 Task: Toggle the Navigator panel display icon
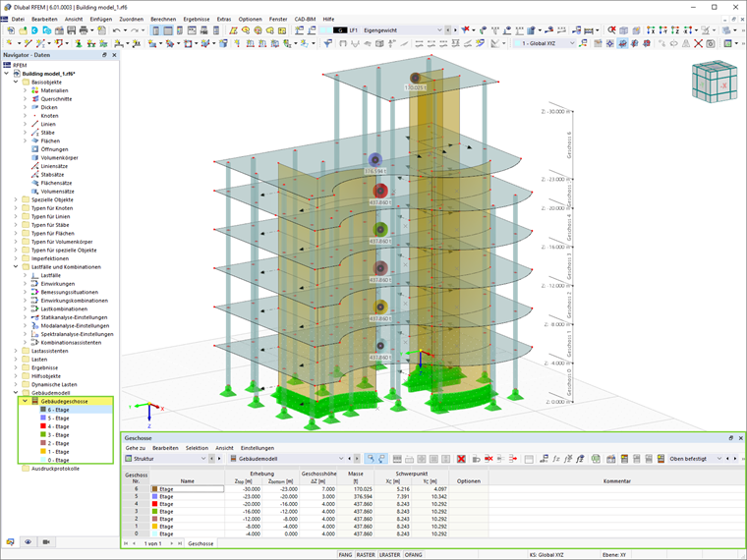coord(155,30)
